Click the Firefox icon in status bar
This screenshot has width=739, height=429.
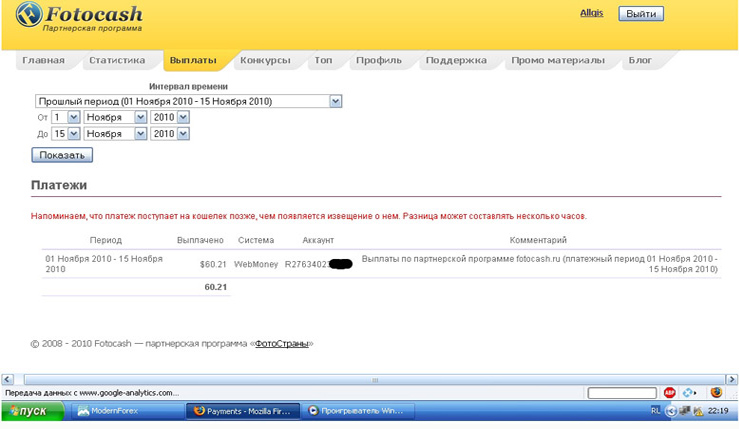(x=716, y=392)
